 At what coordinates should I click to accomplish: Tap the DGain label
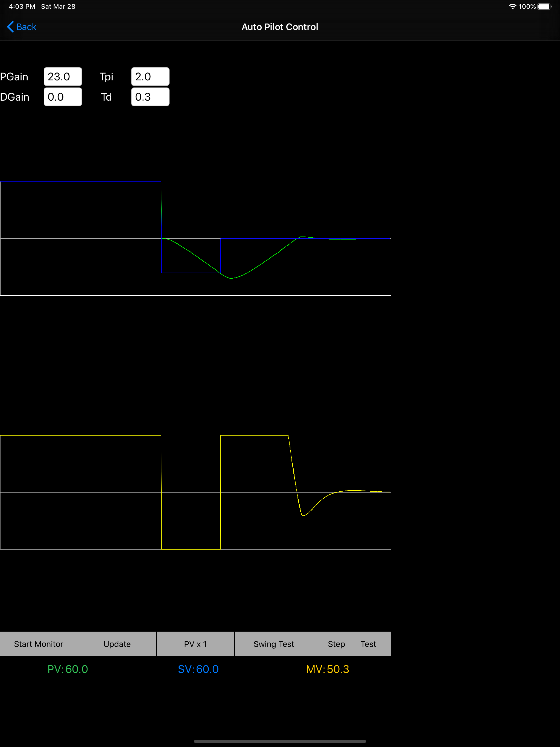(x=14, y=97)
